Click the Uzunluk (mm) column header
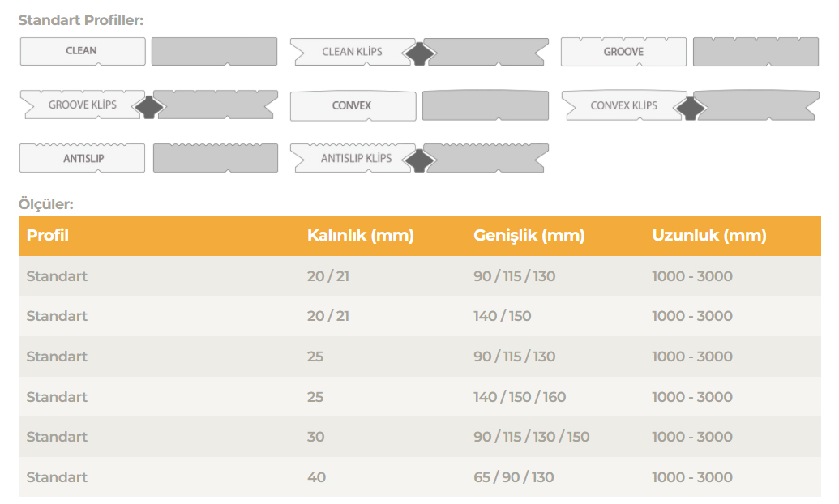 pyautogui.click(x=708, y=236)
